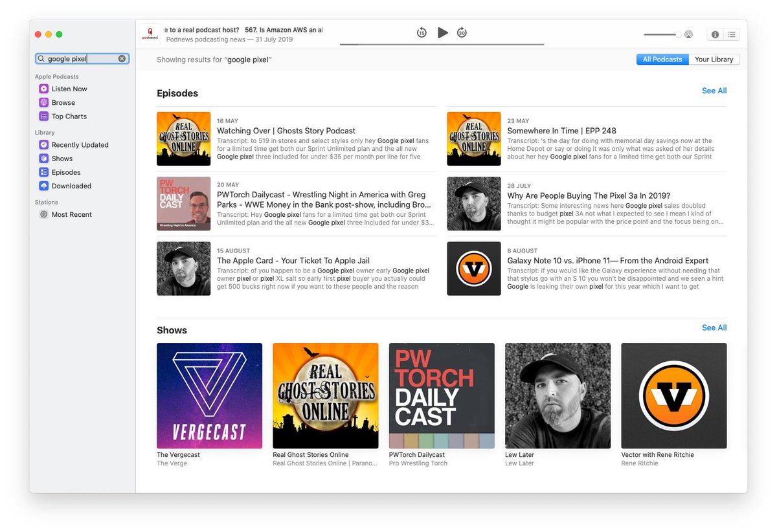Skip forward 30 seconds

(462, 32)
